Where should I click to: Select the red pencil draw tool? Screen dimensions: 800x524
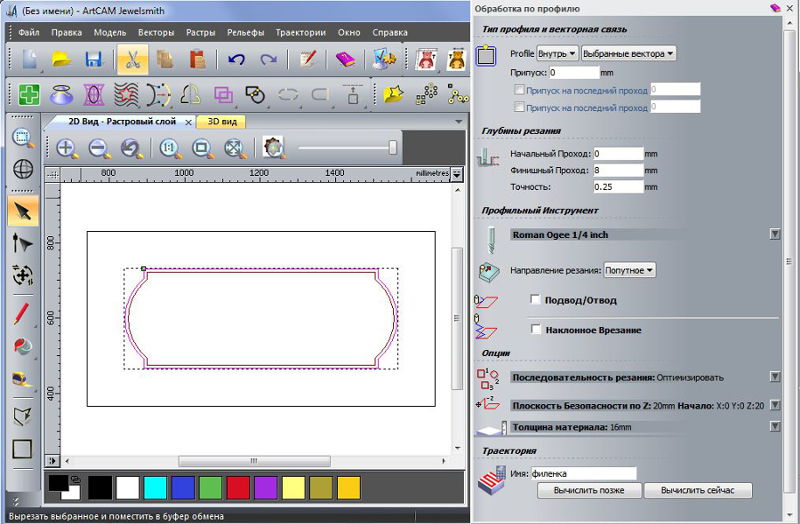(21, 313)
